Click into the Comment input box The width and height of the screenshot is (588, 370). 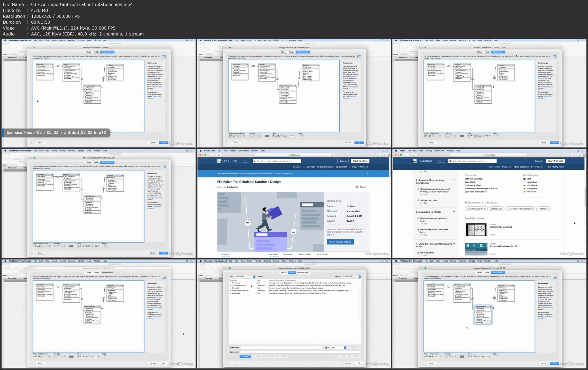pyautogui.click(x=300, y=352)
